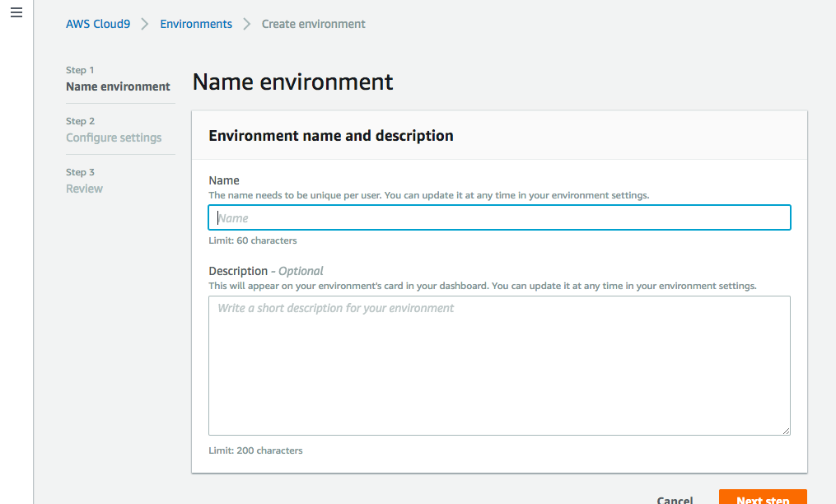The image size is (836, 504).
Task: Click the Create environment breadcrumb
Action: (313, 24)
